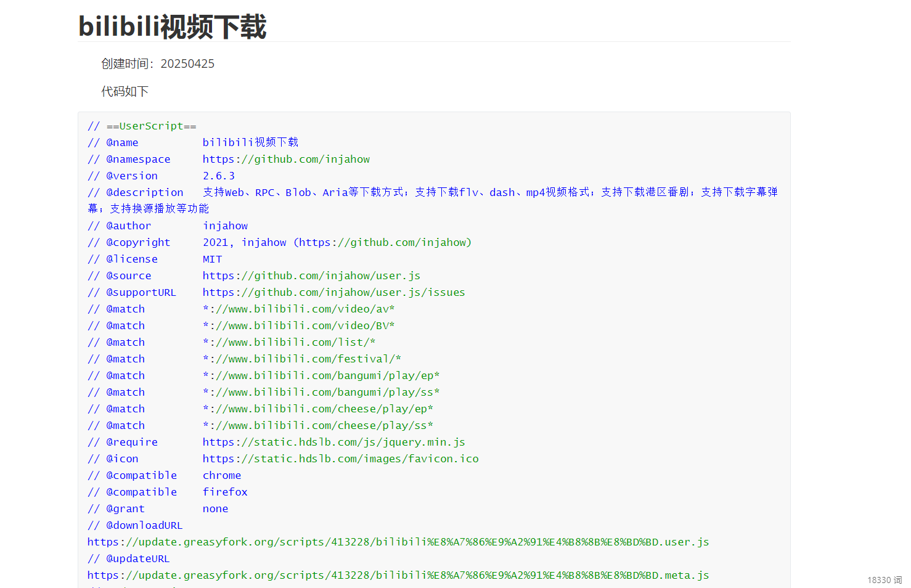Click the @name line value bilibili视频下载
Image resolution: width=911 pixels, height=588 pixels.
[x=250, y=142]
